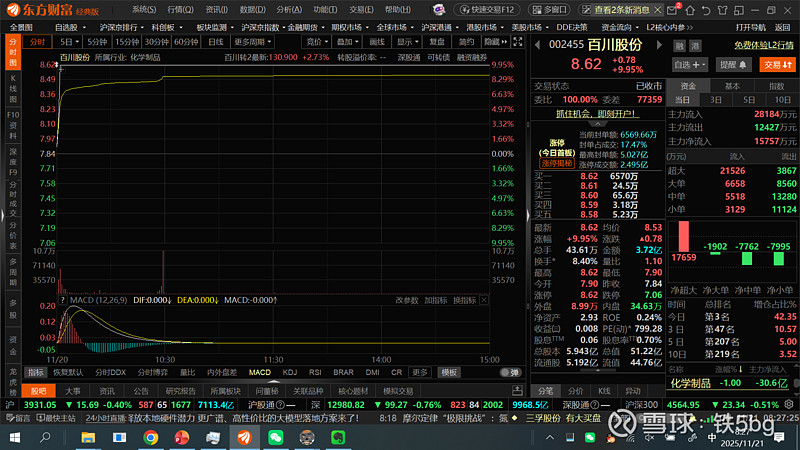
Task: Toggle 简约 simple mode
Action: click(x=466, y=42)
